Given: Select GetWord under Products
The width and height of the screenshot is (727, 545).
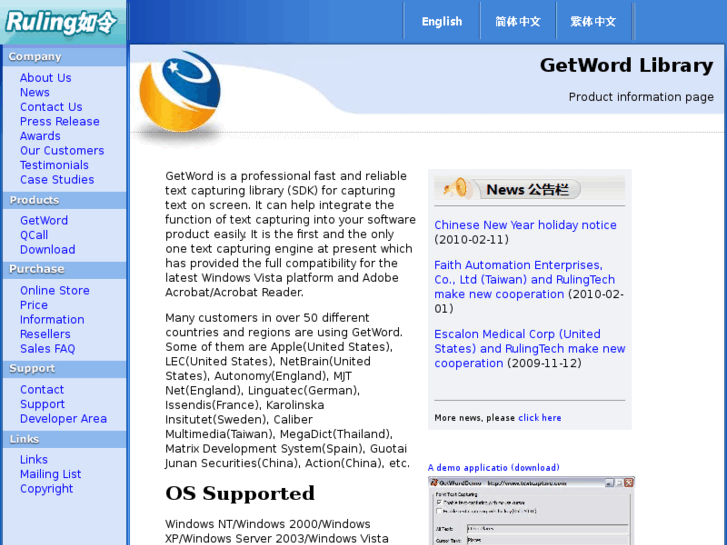Looking at the screenshot, I should coord(44,220).
